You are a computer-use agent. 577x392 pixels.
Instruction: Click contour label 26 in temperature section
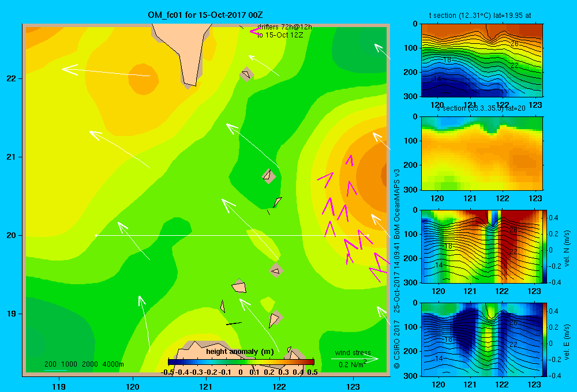click(515, 44)
